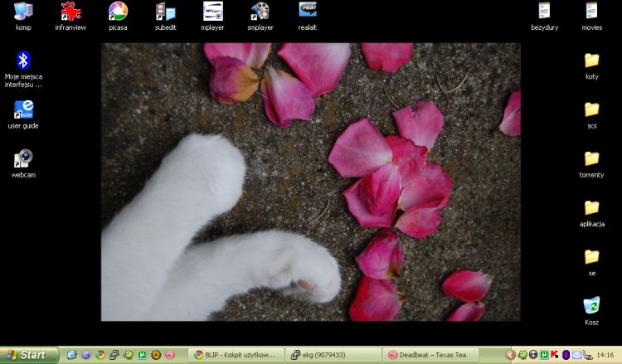Screen dimensions: 622x364
Task: Open the torrenty folder
Action: (x=591, y=159)
